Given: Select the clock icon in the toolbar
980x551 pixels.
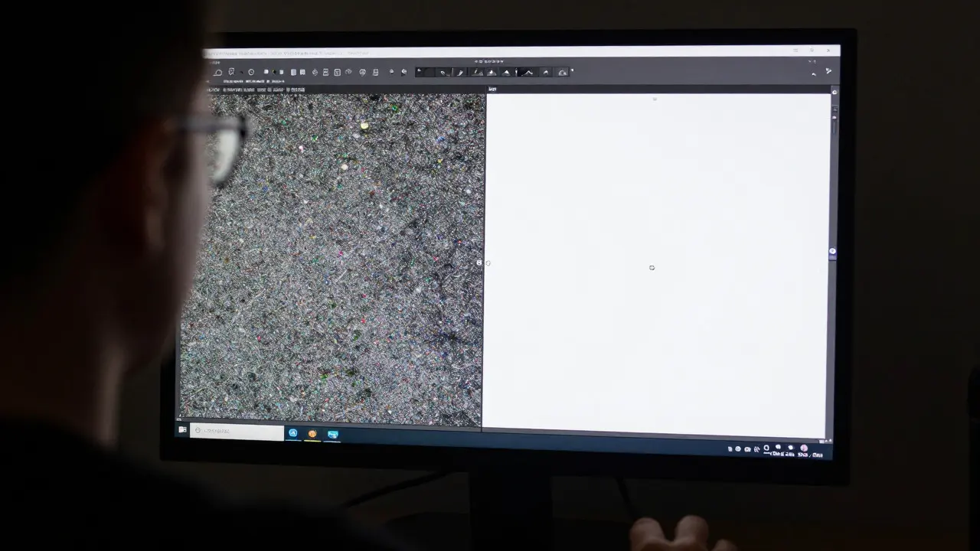Looking at the screenshot, I should [x=251, y=72].
